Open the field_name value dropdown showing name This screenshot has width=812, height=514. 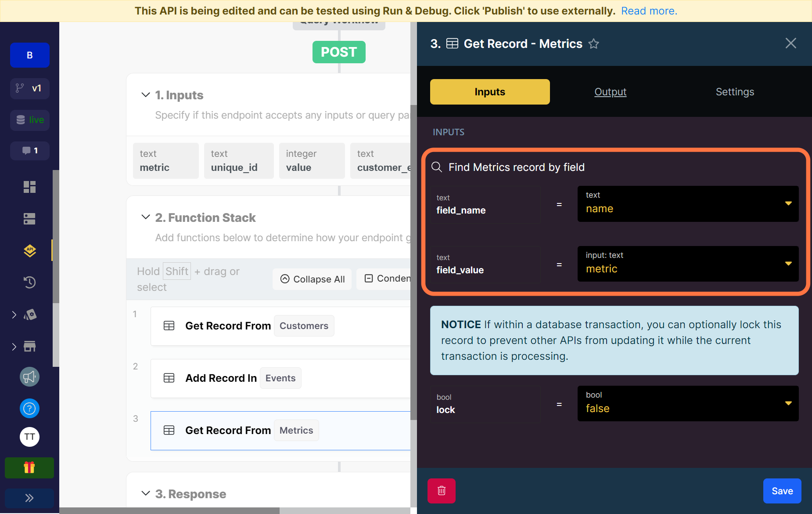(x=688, y=204)
